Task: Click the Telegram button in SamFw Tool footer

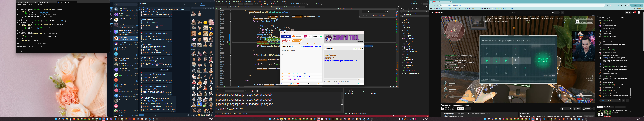Action: pos(294,84)
